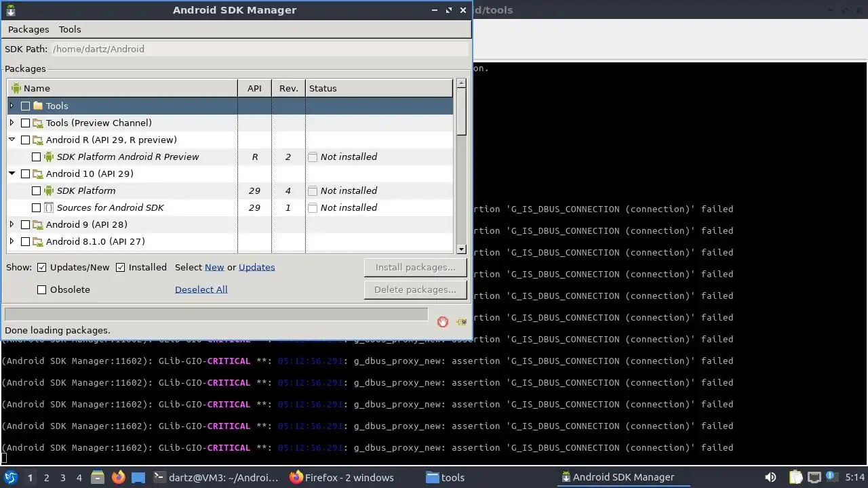The height and width of the screenshot is (488, 868).
Task: Tick the Sources for Android SDK checkbox
Action: (37, 207)
